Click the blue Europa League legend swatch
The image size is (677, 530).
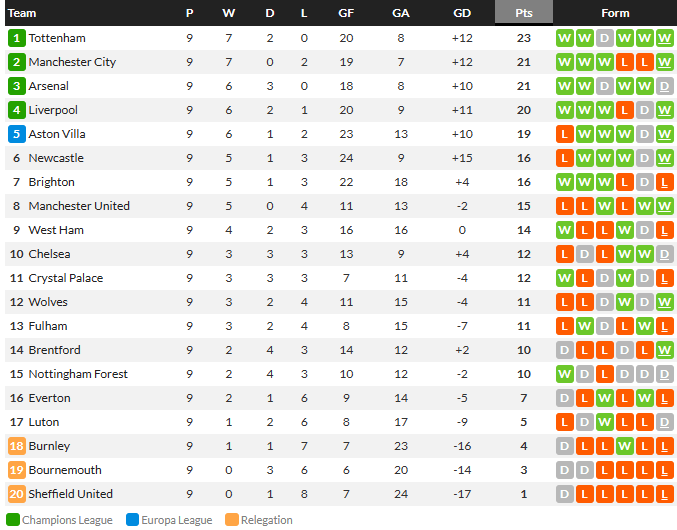[132, 520]
